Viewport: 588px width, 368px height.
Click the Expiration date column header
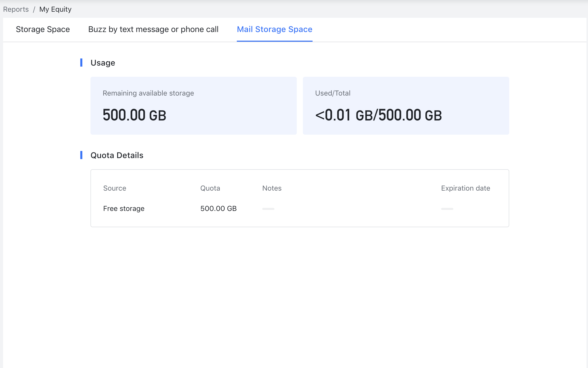[x=466, y=188]
